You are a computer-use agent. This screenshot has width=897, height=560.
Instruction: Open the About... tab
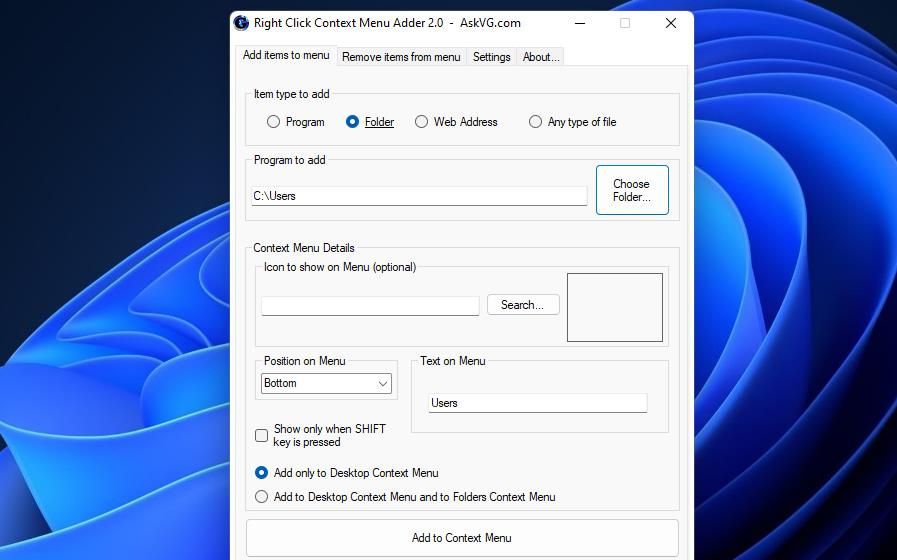[x=541, y=57]
